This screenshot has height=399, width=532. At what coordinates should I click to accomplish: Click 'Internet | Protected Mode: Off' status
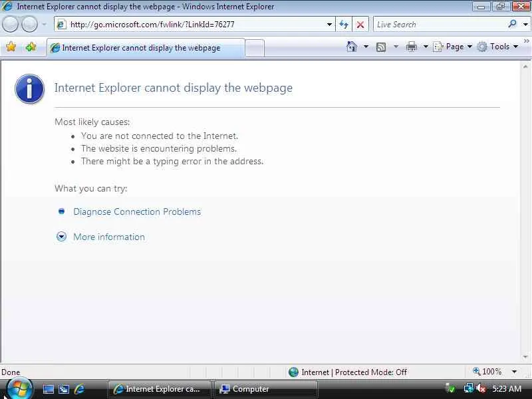(x=354, y=372)
